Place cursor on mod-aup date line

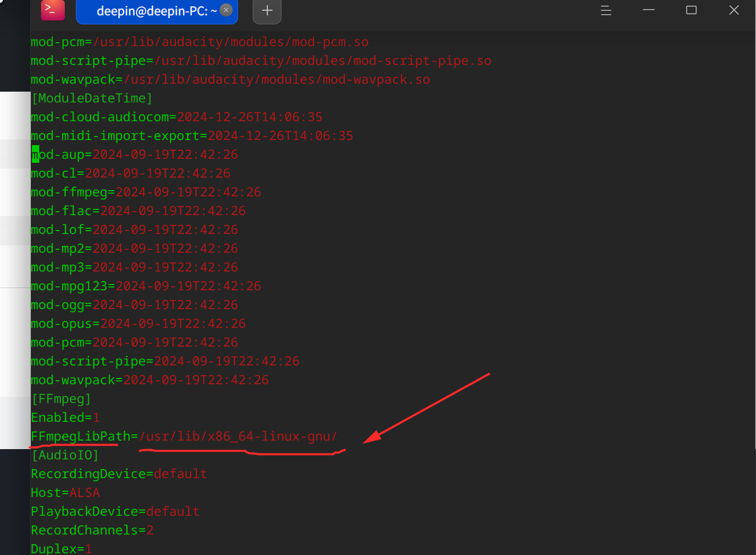point(134,154)
